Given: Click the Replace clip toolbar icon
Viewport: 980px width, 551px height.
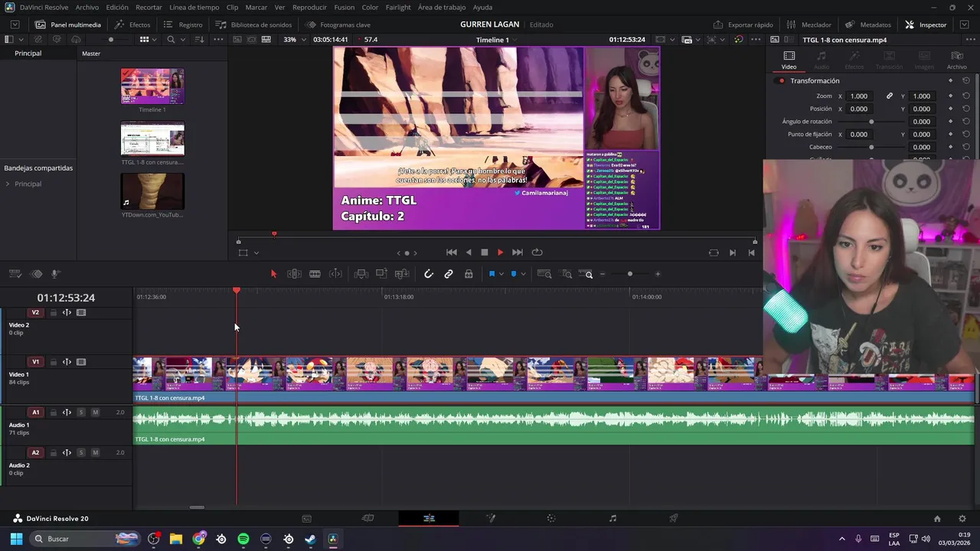Looking at the screenshot, I should (402, 274).
